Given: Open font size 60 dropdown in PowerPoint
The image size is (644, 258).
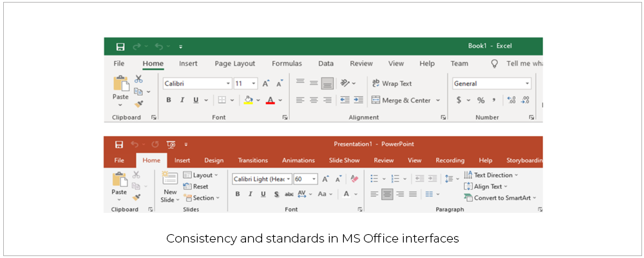Looking at the screenshot, I should (x=314, y=179).
